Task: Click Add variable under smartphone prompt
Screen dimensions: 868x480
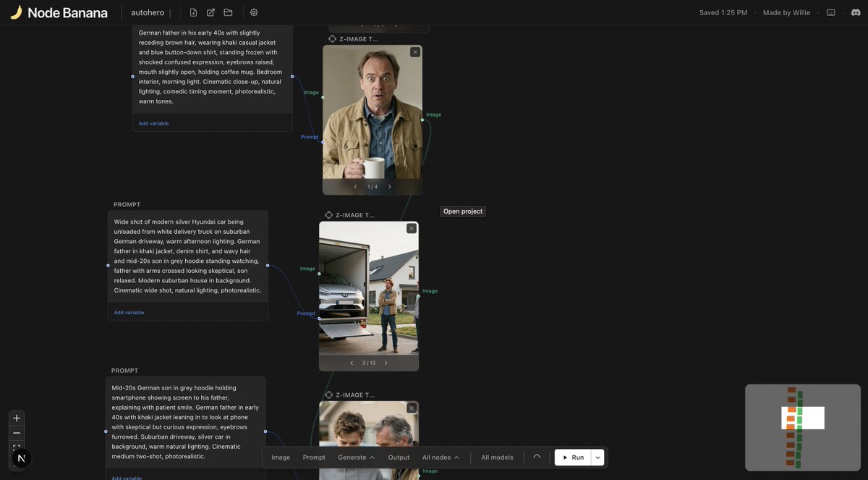Action: pos(127,478)
